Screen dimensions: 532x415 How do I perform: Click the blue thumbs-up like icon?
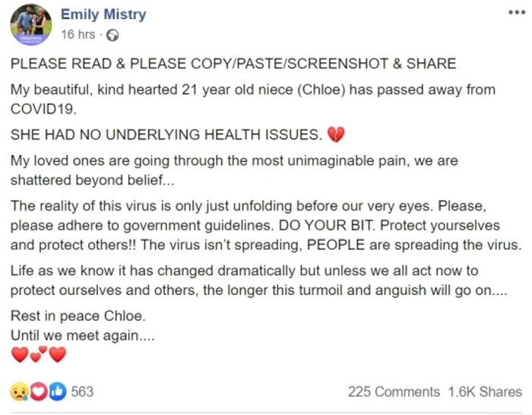pos(58,391)
